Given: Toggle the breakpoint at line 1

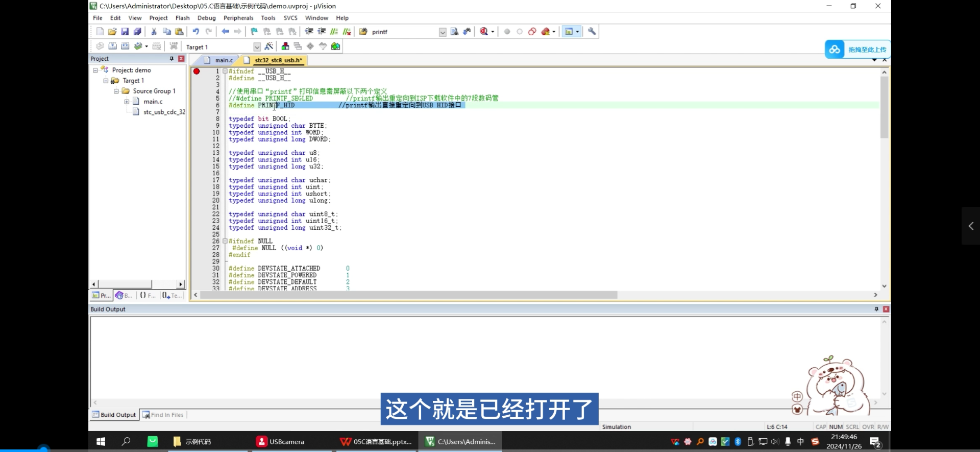Looking at the screenshot, I should 197,71.
